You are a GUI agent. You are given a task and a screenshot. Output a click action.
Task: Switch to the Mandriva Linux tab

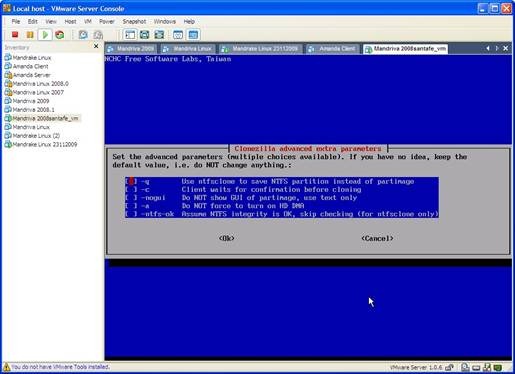[188, 49]
